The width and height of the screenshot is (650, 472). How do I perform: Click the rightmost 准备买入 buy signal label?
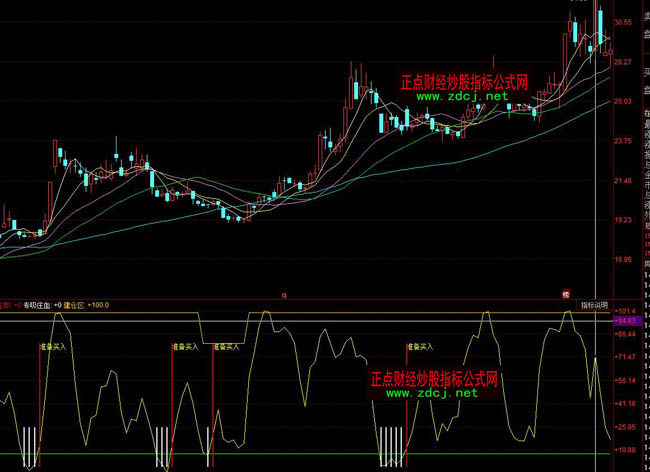pyautogui.click(x=420, y=346)
